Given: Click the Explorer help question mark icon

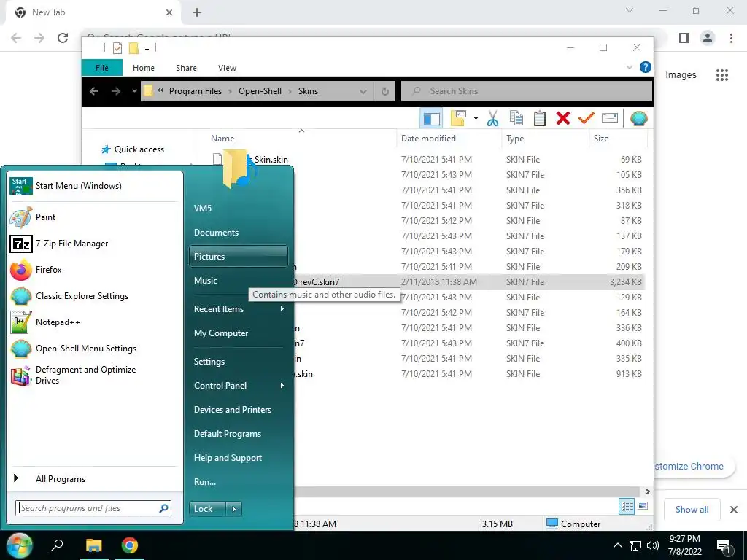Looking at the screenshot, I should (x=645, y=67).
